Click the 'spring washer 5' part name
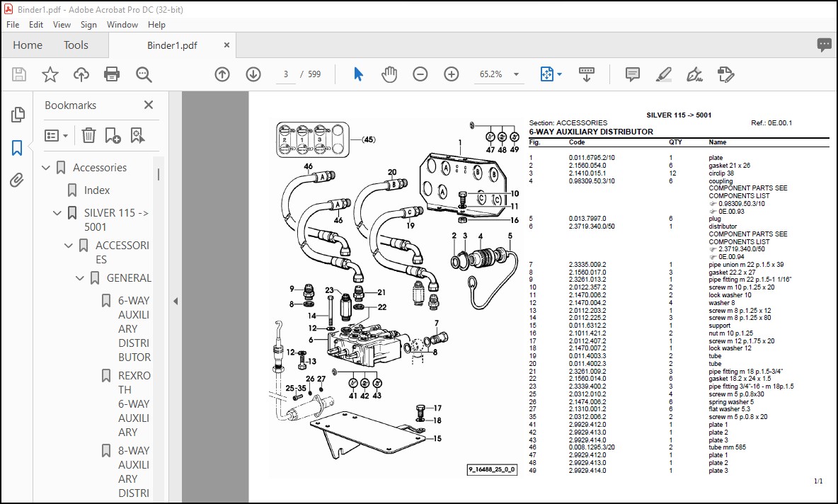This screenshot has height=504, width=838. (731, 402)
